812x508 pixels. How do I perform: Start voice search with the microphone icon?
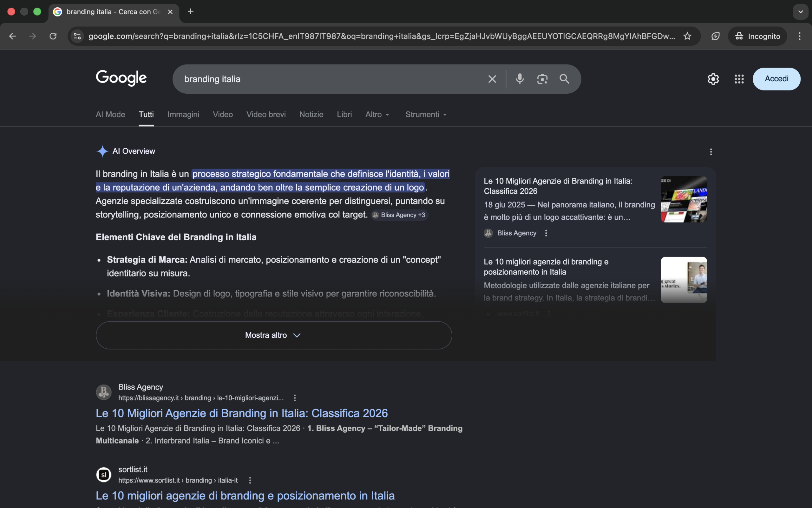[x=520, y=79]
